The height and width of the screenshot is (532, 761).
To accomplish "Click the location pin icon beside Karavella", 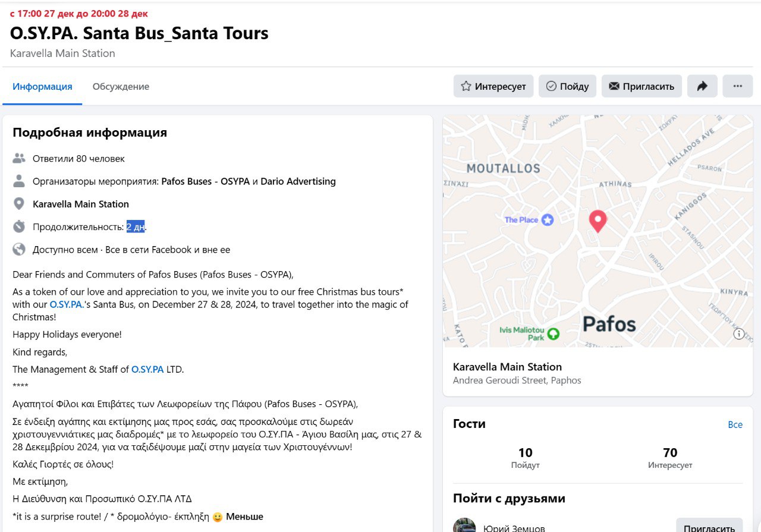I will (x=19, y=204).
